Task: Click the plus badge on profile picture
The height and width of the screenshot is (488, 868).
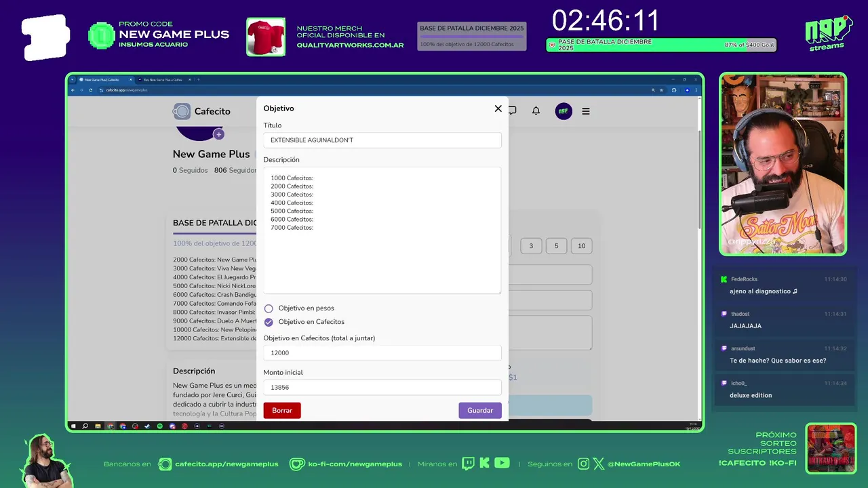Action: [x=218, y=134]
